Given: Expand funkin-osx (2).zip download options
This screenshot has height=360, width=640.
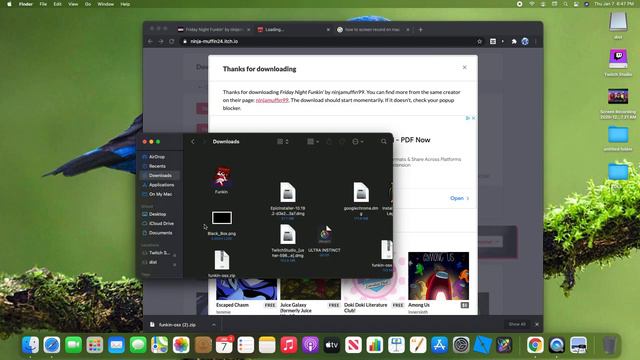Looking at the screenshot, I should (x=213, y=325).
